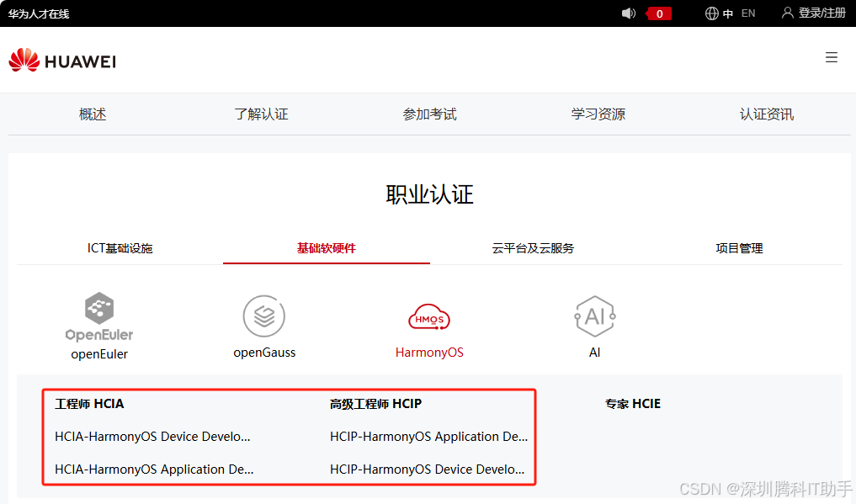Screen dimensions: 856x504
Task: Click the 职业认证 title
Action: point(429,194)
